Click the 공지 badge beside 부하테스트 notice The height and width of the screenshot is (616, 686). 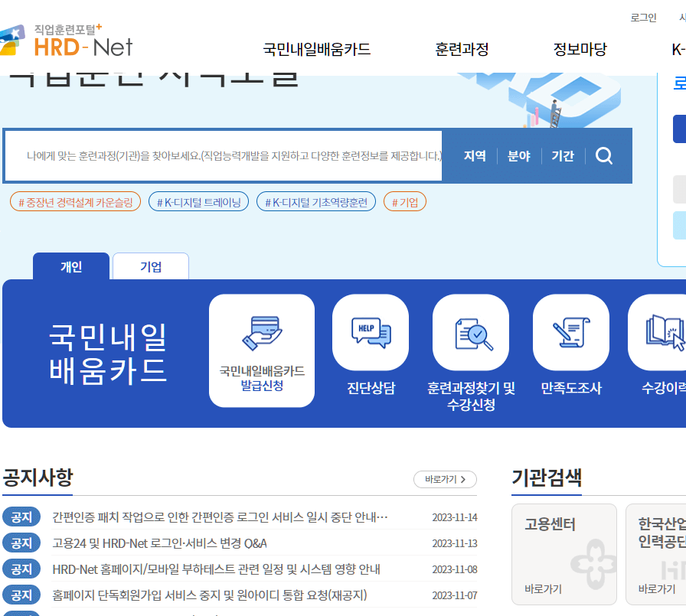coord(21,569)
